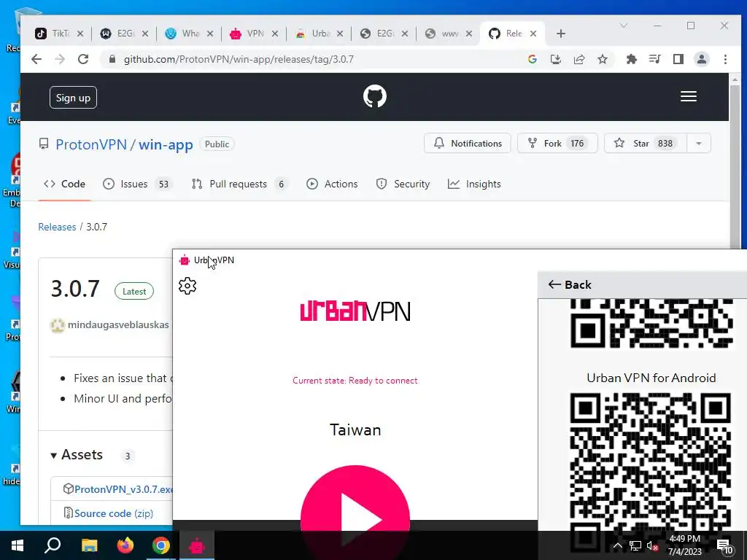The image size is (747, 560).
Task: Open the Pull requests tab
Action: [x=239, y=184]
